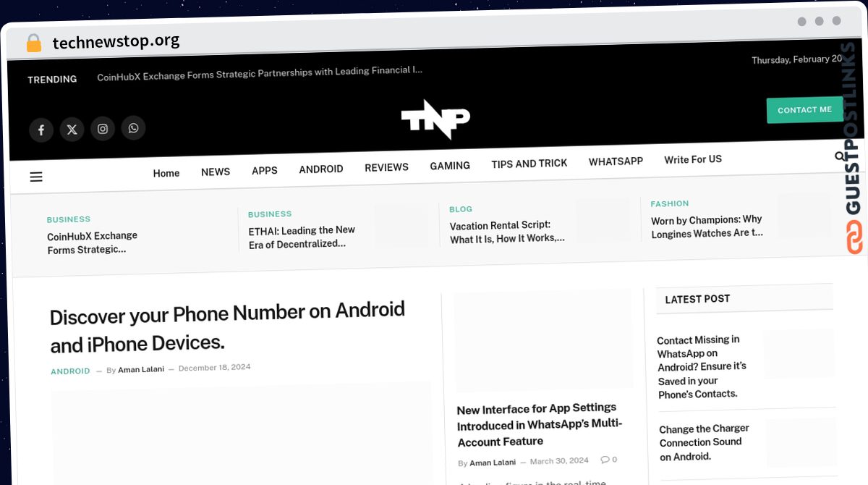
Task: Click the FASHION category label
Action: click(x=670, y=204)
